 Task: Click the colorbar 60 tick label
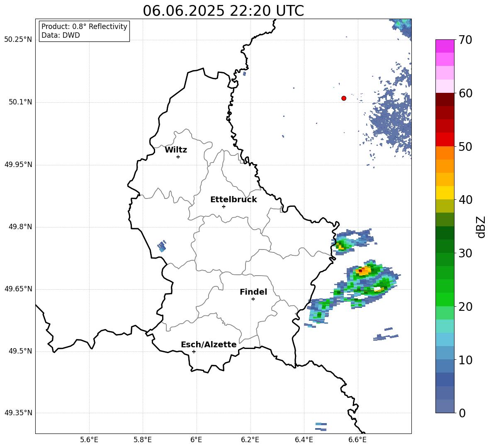pyautogui.click(x=465, y=93)
